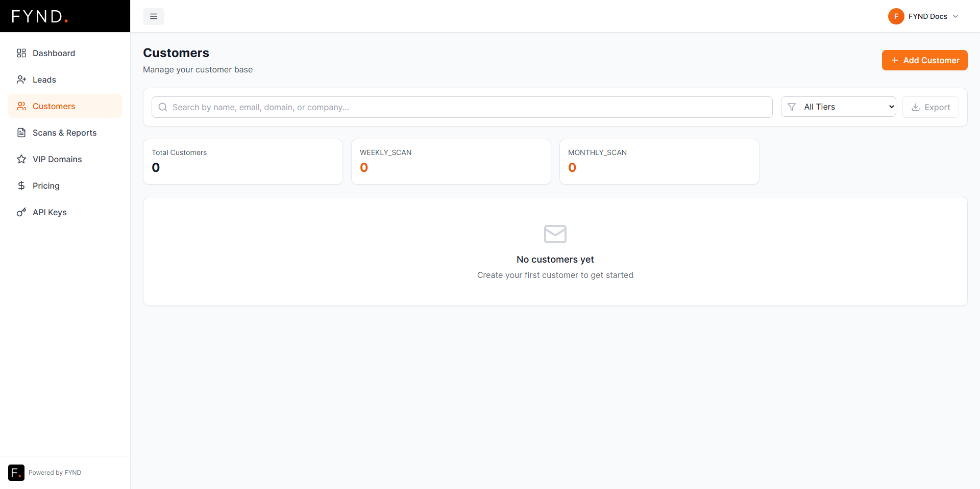The image size is (980, 489).
Task: Click the download icon on Export button
Action: [x=915, y=107]
